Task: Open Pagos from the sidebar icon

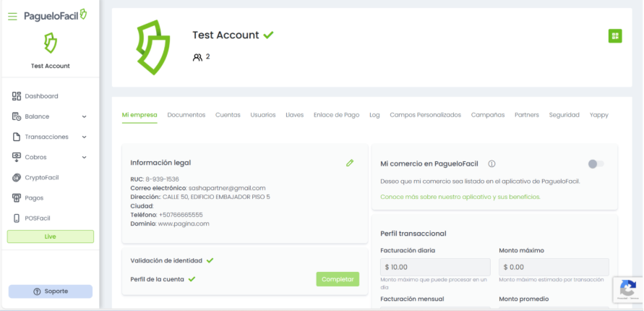Action: (x=17, y=197)
